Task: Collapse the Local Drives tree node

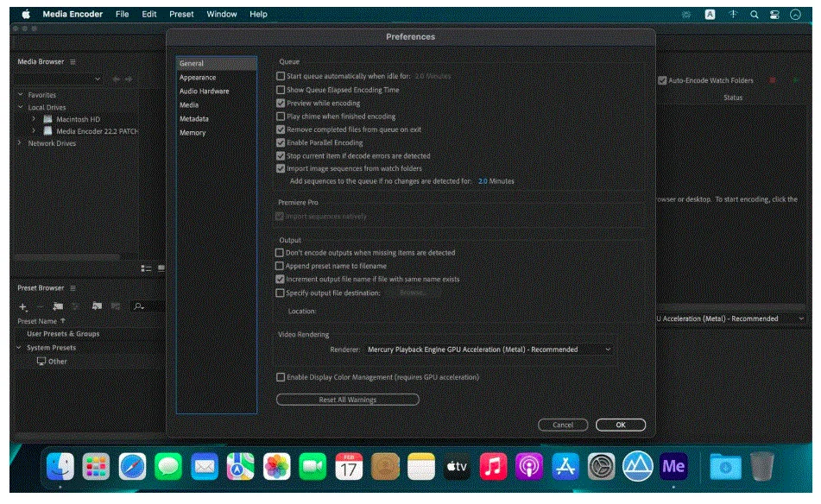Action: [x=20, y=107]
